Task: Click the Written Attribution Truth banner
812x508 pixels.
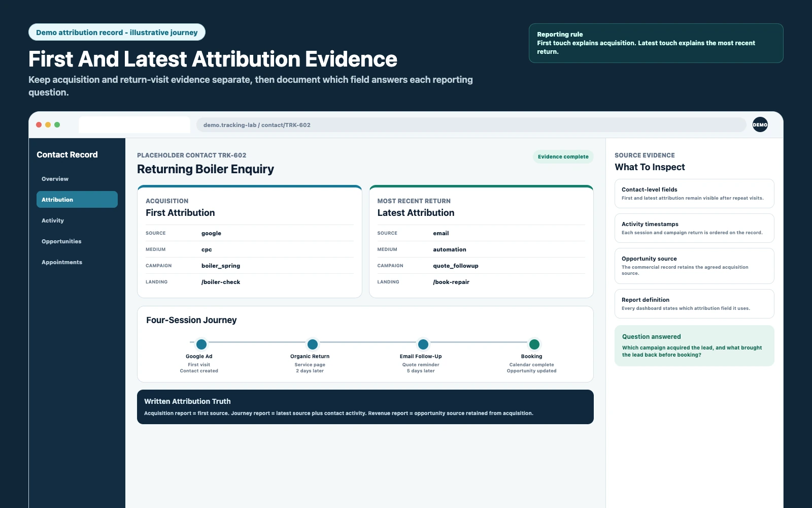Action: (x=365, y=407)
